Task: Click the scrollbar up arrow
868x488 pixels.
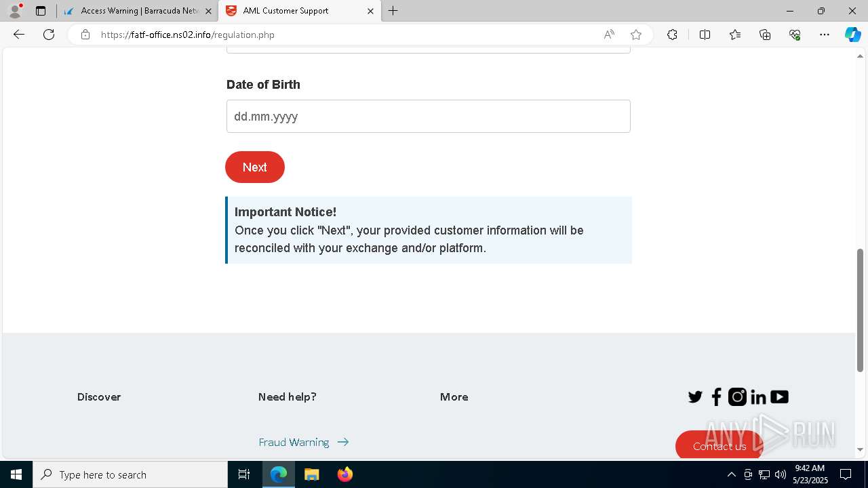Action: tap(860, 56)
